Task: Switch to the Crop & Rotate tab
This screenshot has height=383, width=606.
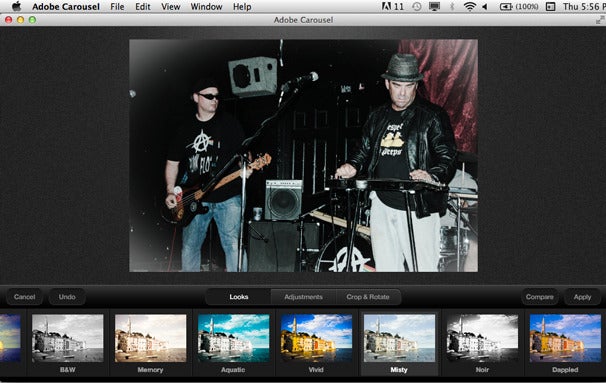Action: click(368, 297)
